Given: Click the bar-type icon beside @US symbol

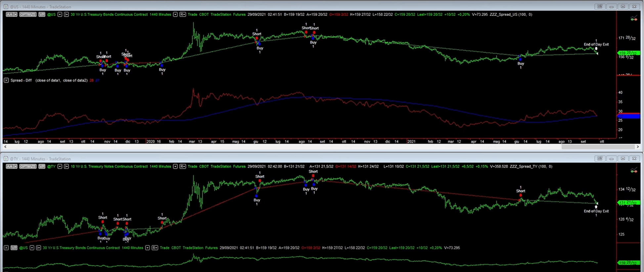Looking at the screenshot, I should tap(66, 15).
